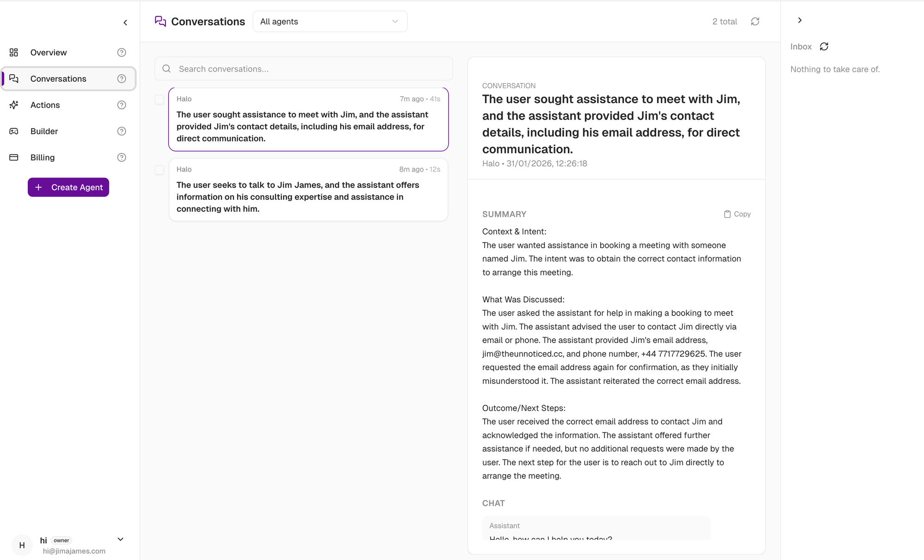Image resolution: width=924 pixels, height=560 pixels.
Task: Open the Actions section
Action: [45, 105]
